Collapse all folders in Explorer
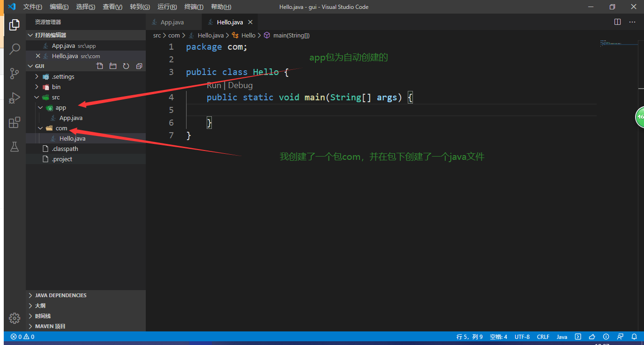 click(x=139, y=66)
